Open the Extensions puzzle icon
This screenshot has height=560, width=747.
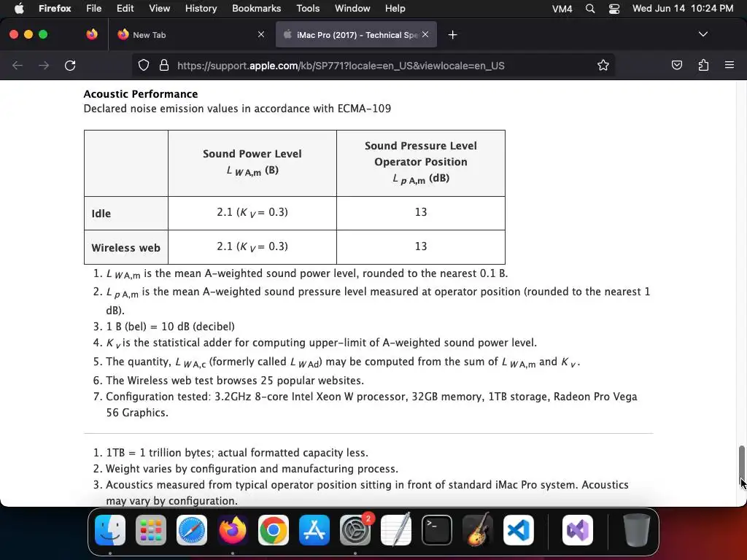click(703, 65)
